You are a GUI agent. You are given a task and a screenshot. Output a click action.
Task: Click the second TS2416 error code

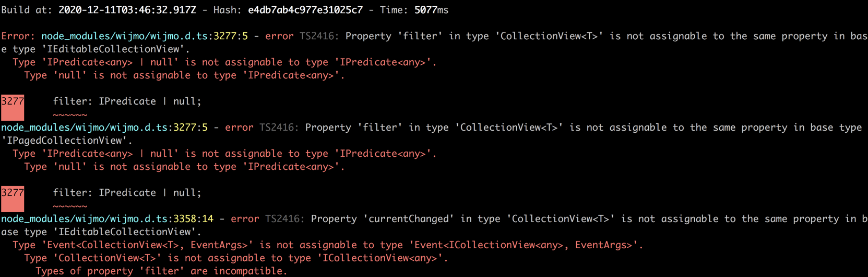[279, 128]
